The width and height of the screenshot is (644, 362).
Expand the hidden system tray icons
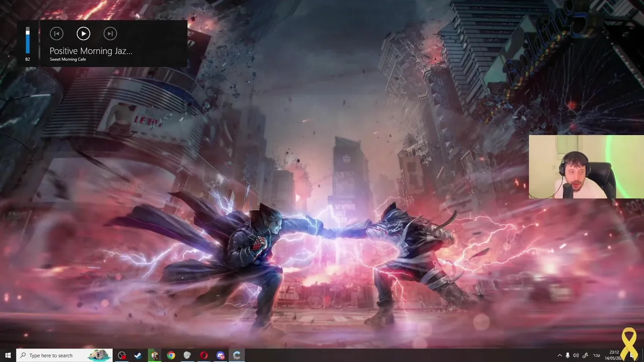(559, 355)
